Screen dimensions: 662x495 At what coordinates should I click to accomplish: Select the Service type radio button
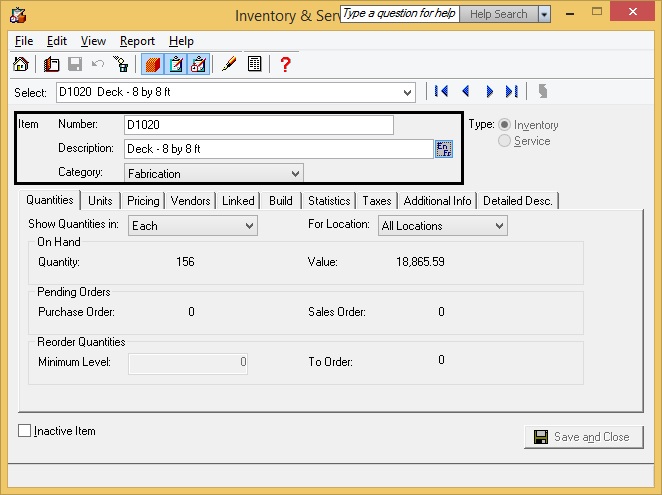pyautogui.click(x=505, y=141)
